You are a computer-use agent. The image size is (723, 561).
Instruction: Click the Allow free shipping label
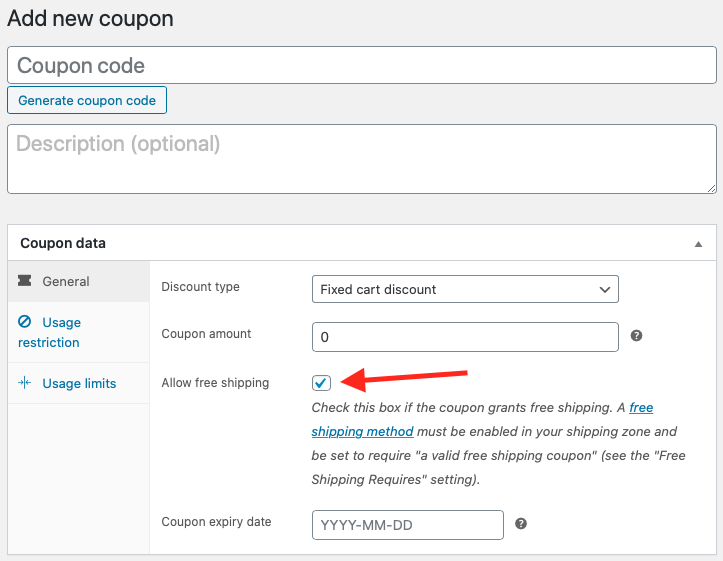coord(215,383)
